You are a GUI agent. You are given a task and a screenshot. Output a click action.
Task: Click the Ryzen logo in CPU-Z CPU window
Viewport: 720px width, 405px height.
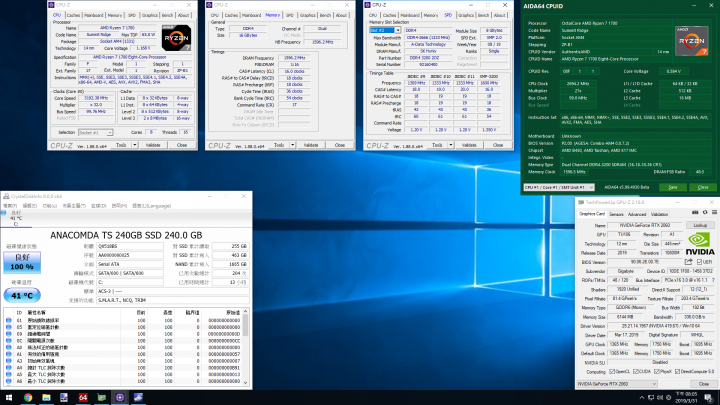(x=176, y=39)
